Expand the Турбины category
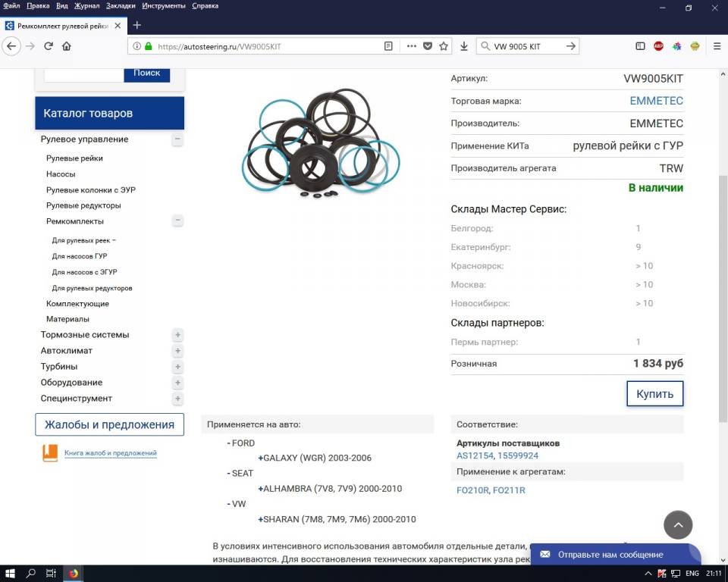The image size is (728, 582). [x=177, y=367]
